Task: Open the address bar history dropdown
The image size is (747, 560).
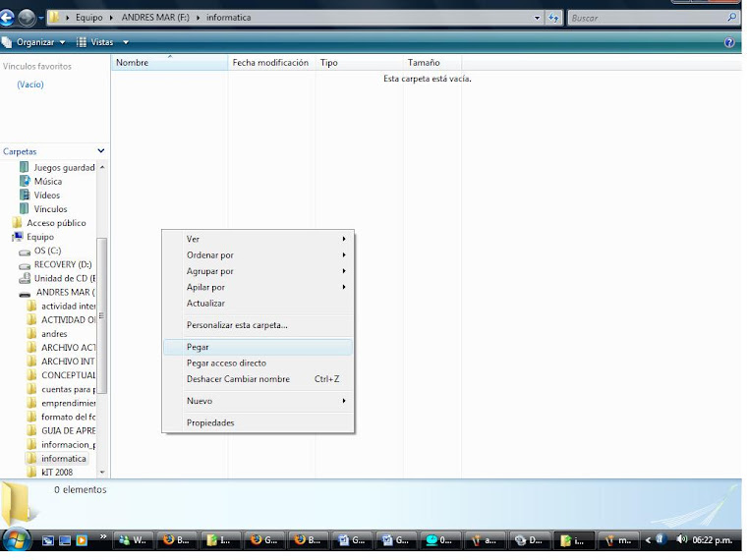Action: [x=537, y=18]
